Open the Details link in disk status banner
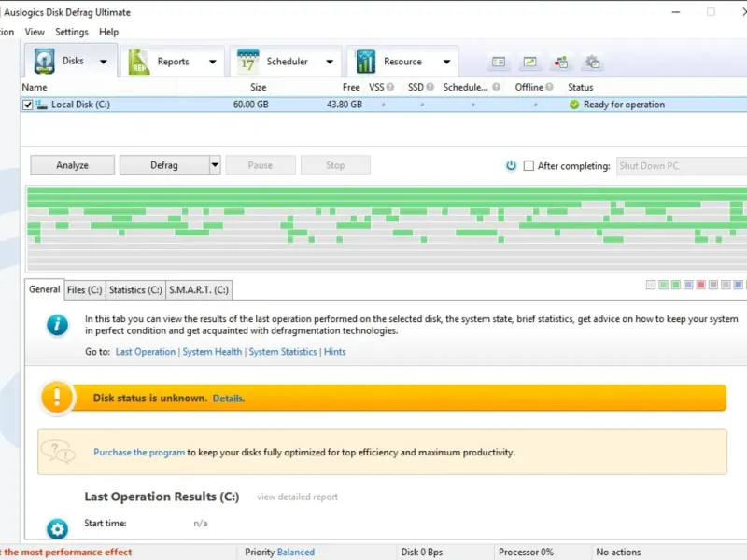747x560 pixels. (228, 399)
